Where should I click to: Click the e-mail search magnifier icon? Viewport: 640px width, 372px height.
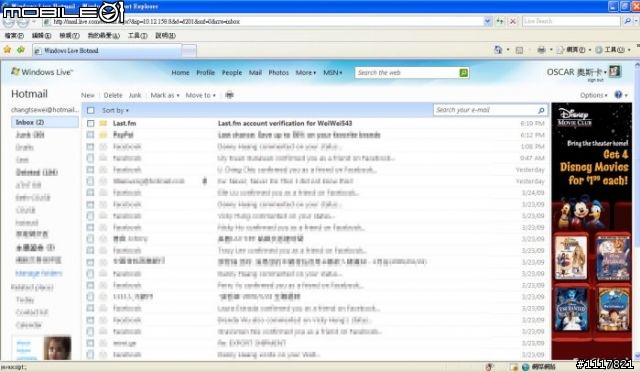pyautogui.click(x=541, y=110)
